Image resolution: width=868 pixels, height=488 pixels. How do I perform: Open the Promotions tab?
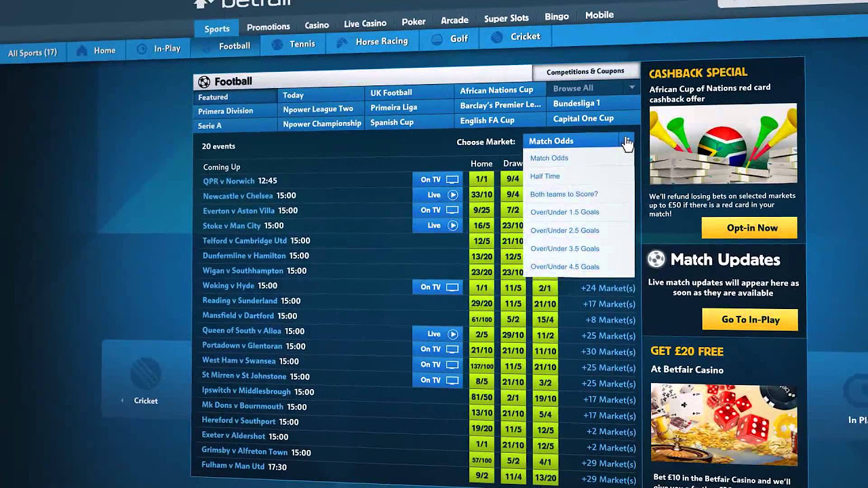pyautogui.click(x=269, y=27)
